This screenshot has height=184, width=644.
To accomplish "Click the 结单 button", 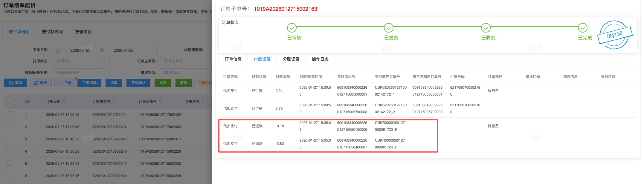I will 114,83.
